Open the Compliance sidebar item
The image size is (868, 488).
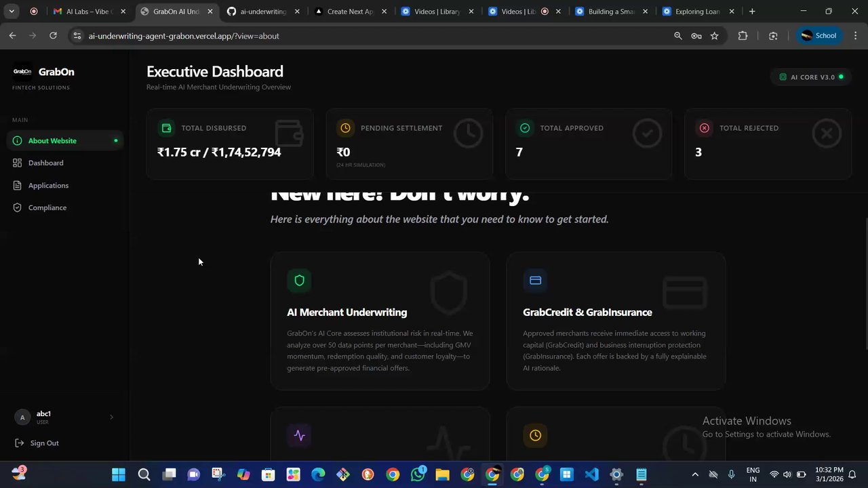[65, 208]
